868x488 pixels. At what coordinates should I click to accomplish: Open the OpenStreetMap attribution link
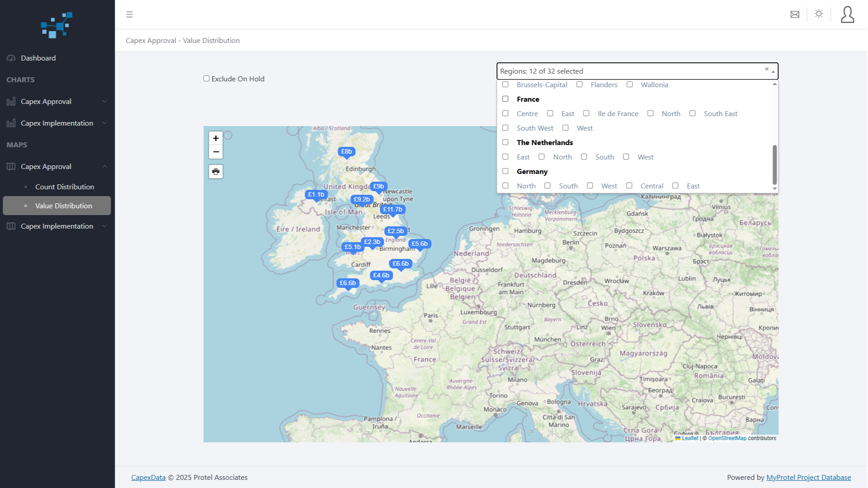coord(727,438)
